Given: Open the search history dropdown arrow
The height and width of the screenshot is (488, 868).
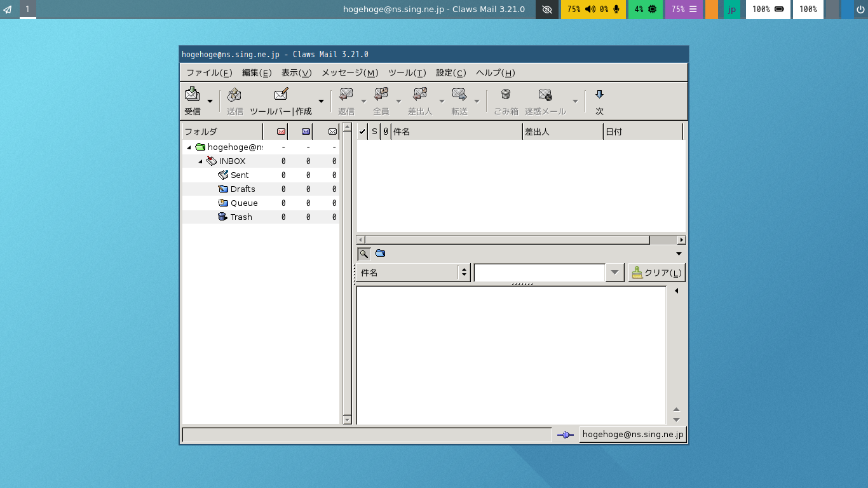Looking at the screenshot, I should (x=614, y=273).
